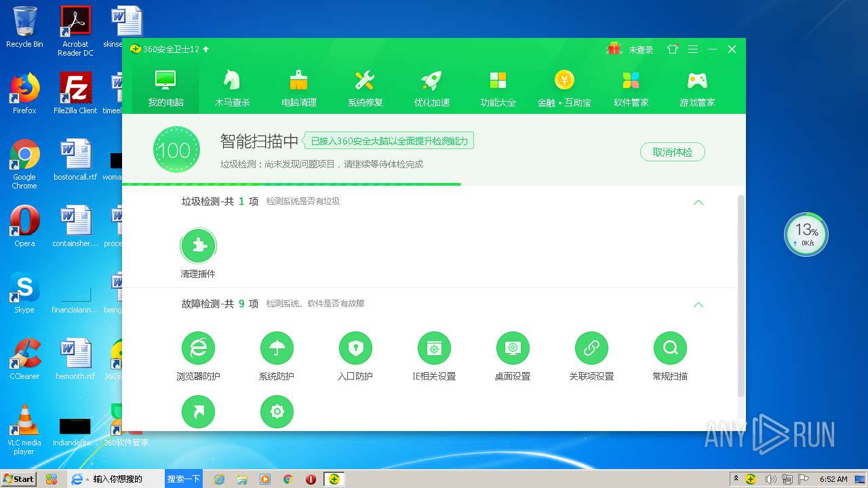Switch to 木马查杀 tab
The height and width of the screenshot is (488, 868).
coord(232,88)
